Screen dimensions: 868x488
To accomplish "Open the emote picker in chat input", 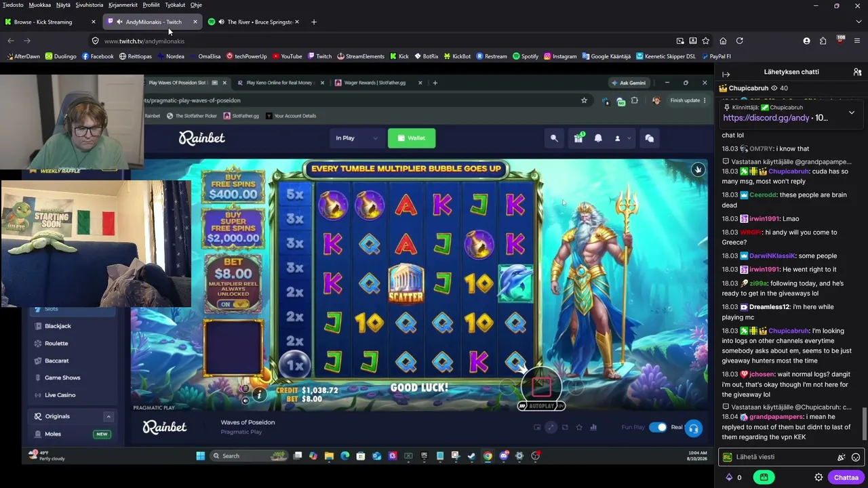I will click(856, 457).
